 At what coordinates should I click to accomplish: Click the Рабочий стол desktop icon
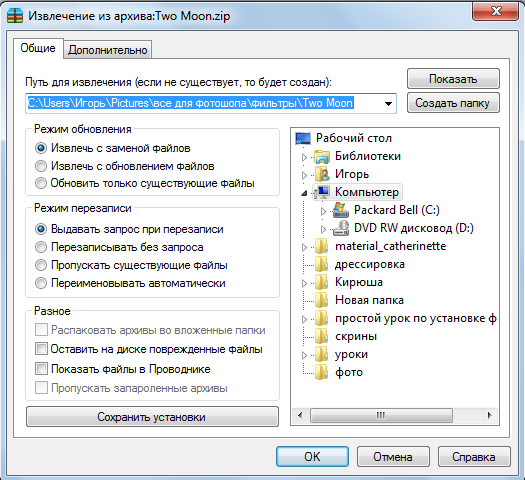click(303, 138)
